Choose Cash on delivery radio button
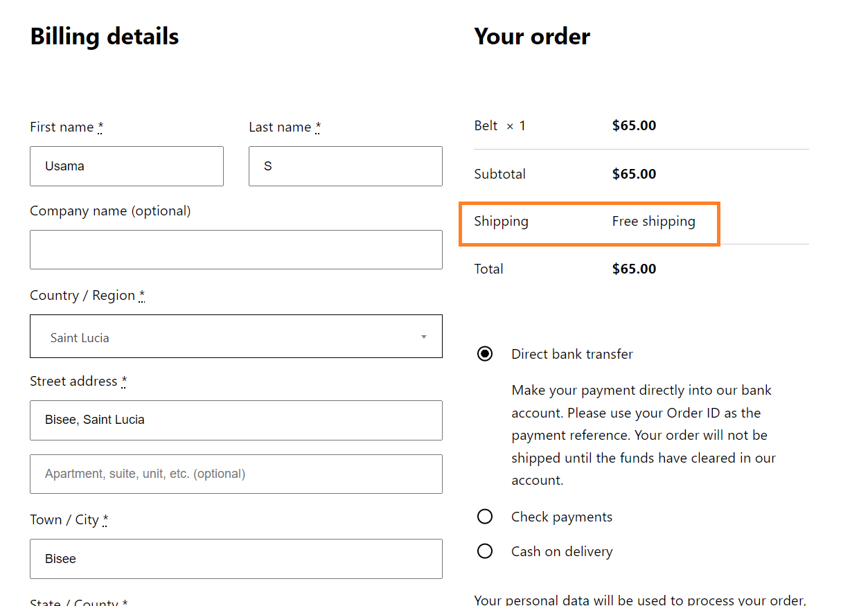This screenshot has height=606, width=868. (485, 551)
